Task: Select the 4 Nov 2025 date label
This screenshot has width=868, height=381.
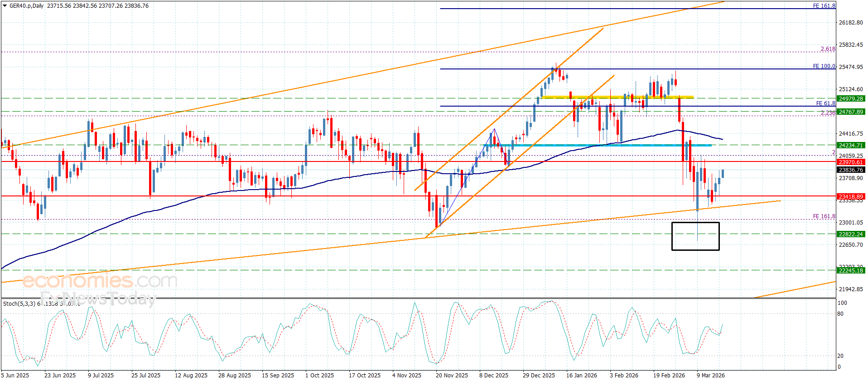Action: 406,376
